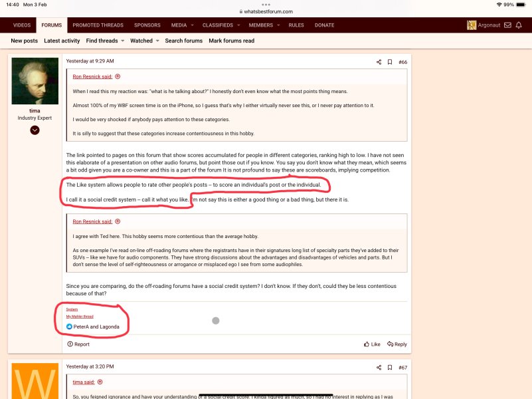Open Find threads link
The width and height of the screenshot is (532, 399).
click(102, 41)
